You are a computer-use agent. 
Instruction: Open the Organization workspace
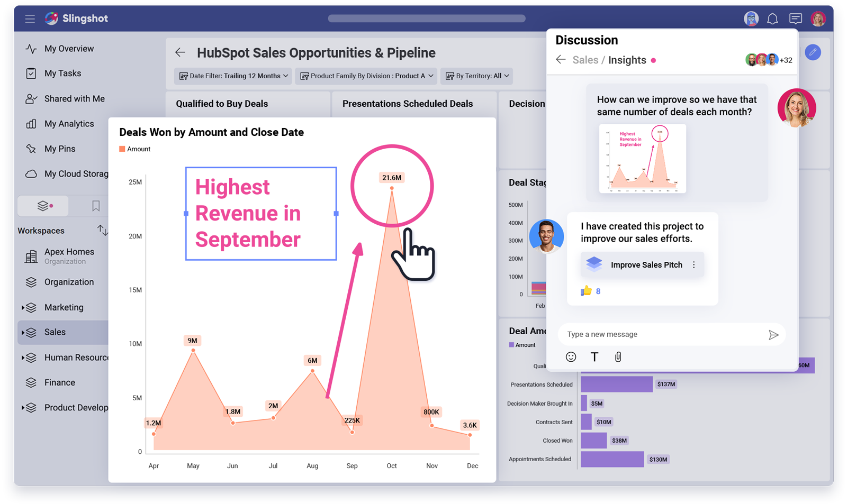pyautogui.click(x=69, y=282)
